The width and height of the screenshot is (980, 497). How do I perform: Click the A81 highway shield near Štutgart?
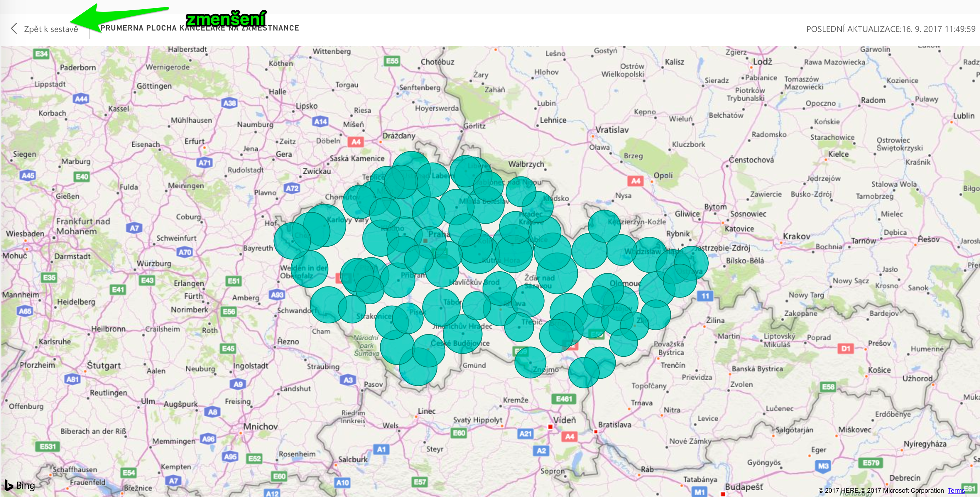coord(73,379)
